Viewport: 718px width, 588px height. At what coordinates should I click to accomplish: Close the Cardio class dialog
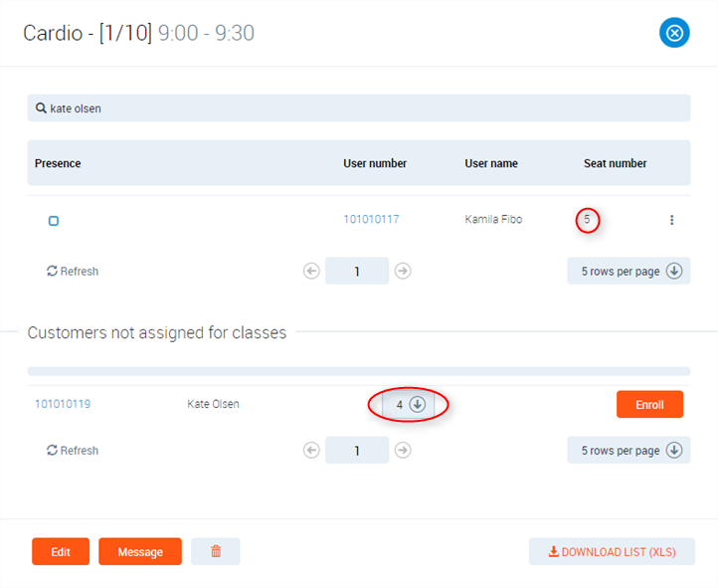pyautogui.click(x=674, y=33)
